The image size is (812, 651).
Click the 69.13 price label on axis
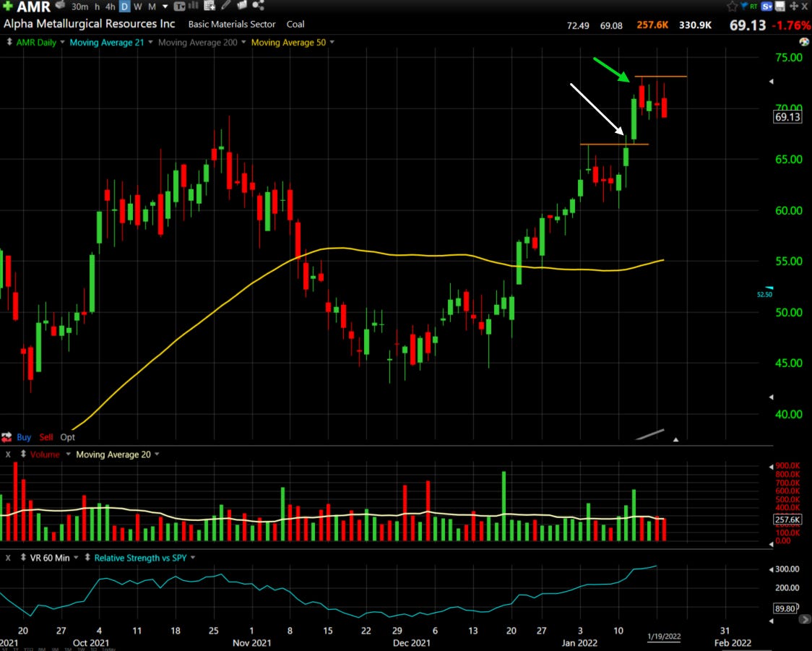coord(787,117)
